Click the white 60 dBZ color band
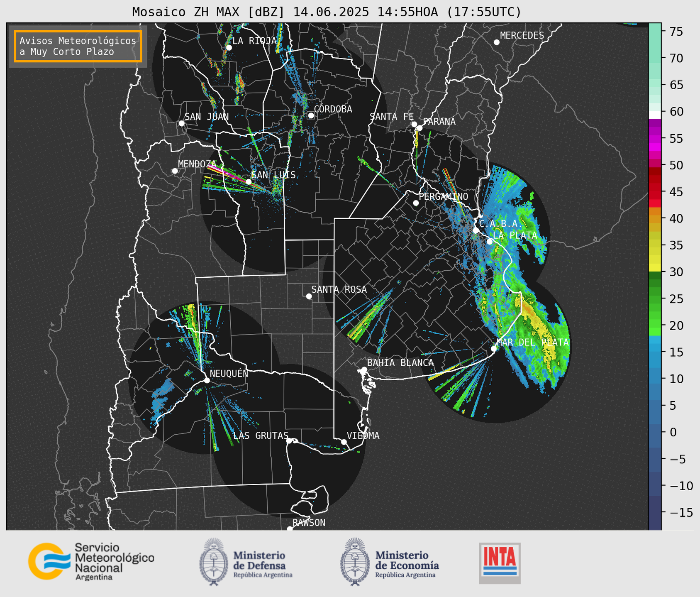Viewport: 700px width, 597px height. (655, 115)
